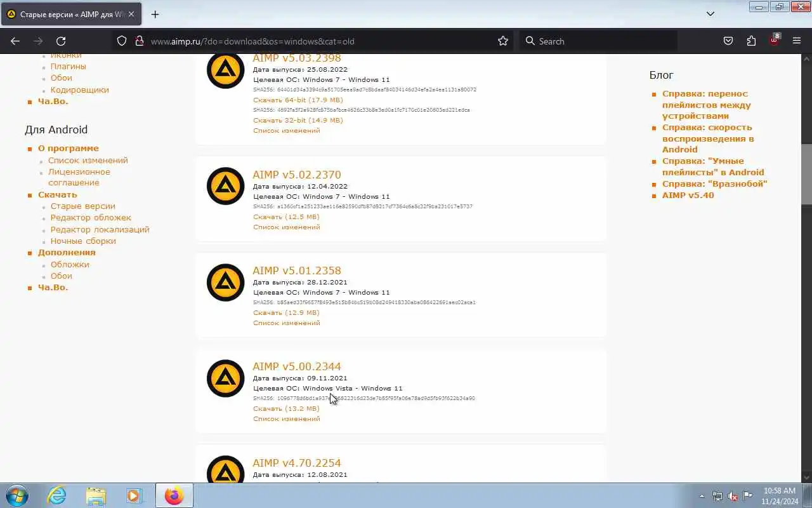The width and height of the screenshot is (812, 508).
Task: Open Ночные сборки sidebar link
Action: (83, 241)
